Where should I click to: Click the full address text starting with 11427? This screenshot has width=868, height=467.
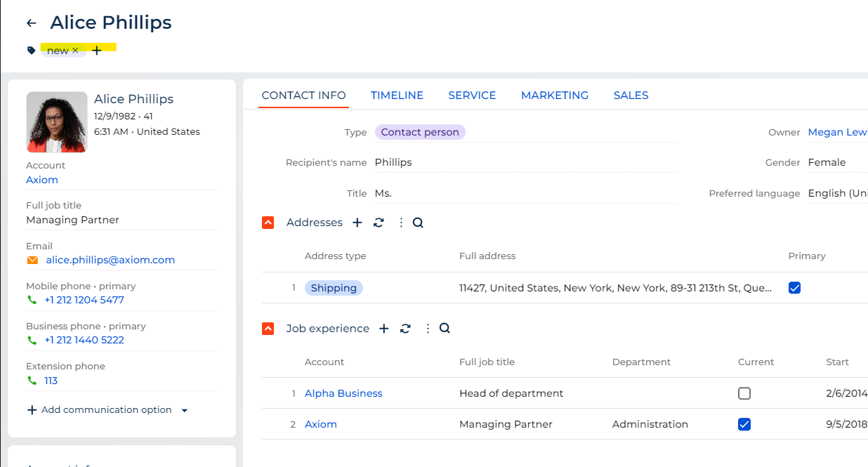615,288
